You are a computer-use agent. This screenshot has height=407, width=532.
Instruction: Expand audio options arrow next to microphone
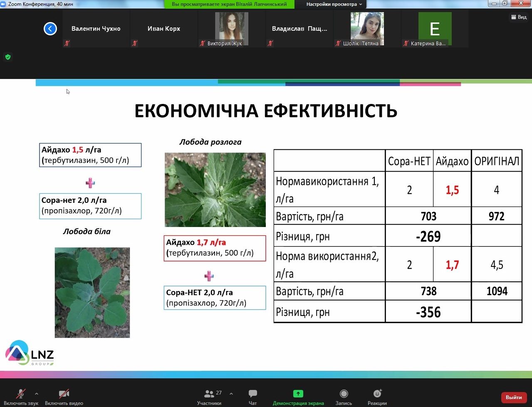click(x=37, y=394)
